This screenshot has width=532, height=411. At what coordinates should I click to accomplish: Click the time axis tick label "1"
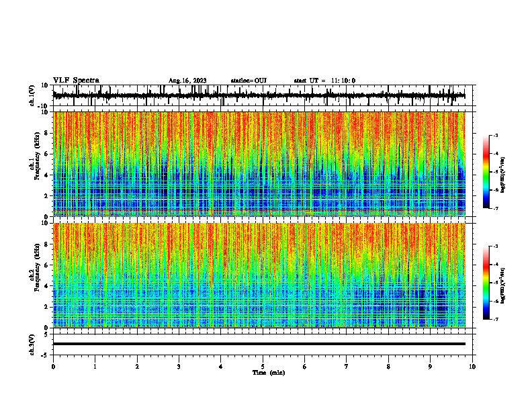tap(95, 367)
